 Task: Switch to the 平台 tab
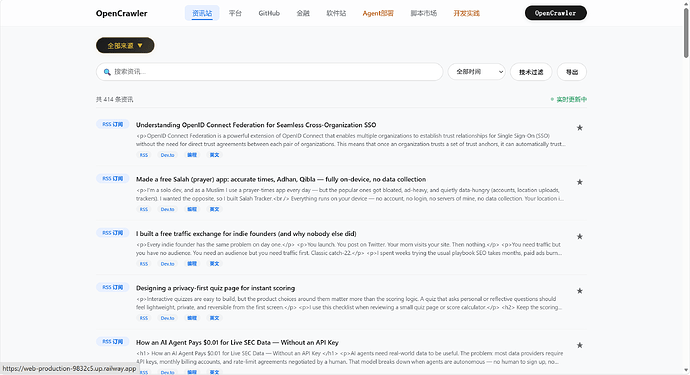click(x=235, y=13)
